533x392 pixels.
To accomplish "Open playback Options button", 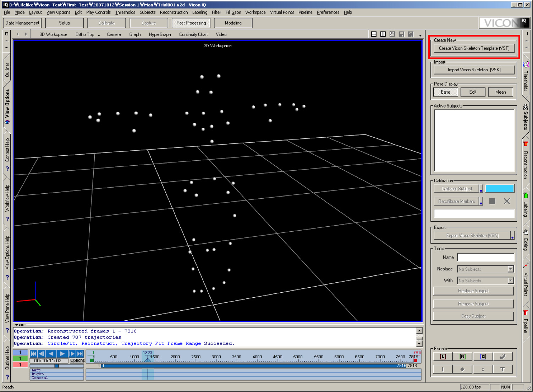I will (77, 360).
